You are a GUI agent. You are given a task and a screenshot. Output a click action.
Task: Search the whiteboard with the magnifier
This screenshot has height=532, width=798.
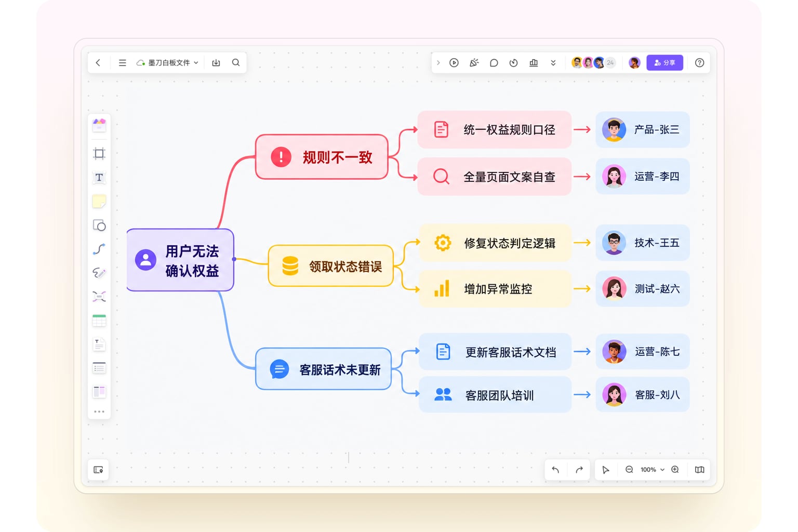236,63
